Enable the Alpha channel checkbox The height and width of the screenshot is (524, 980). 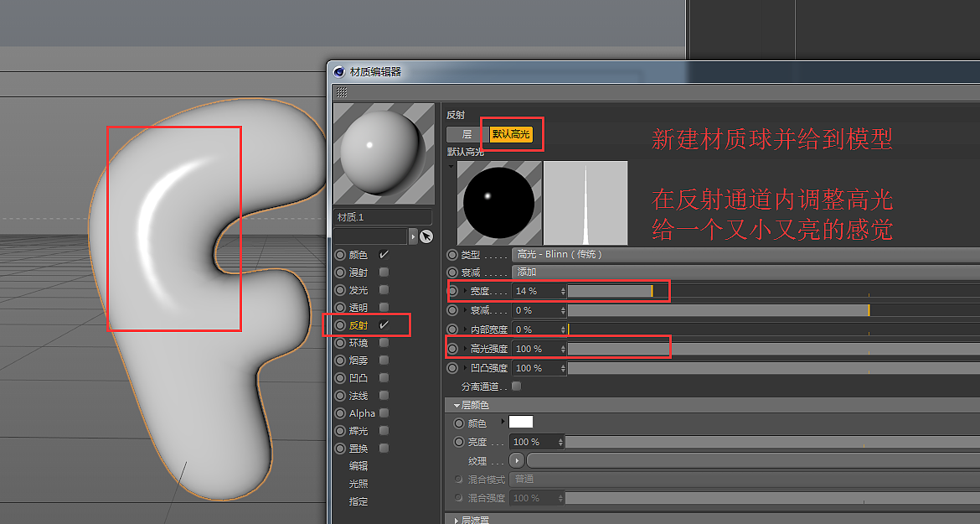[x=384, y=412]
